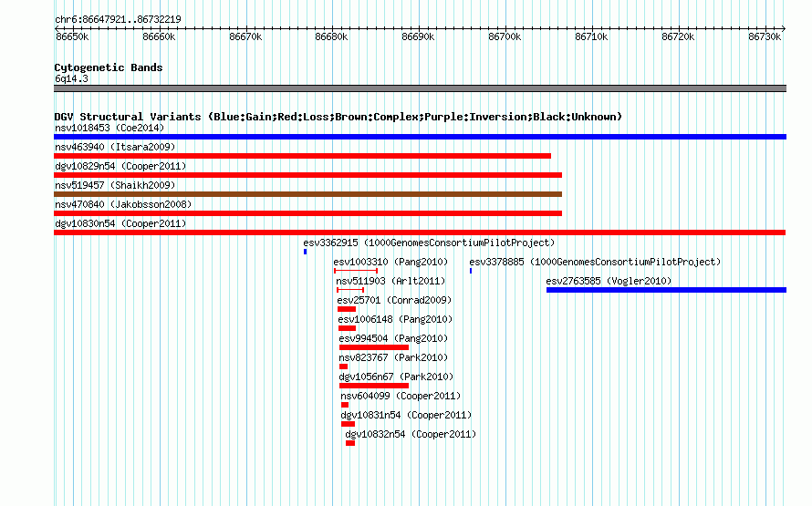Click the esv1003310 thin red interval line

click(356, 271)
